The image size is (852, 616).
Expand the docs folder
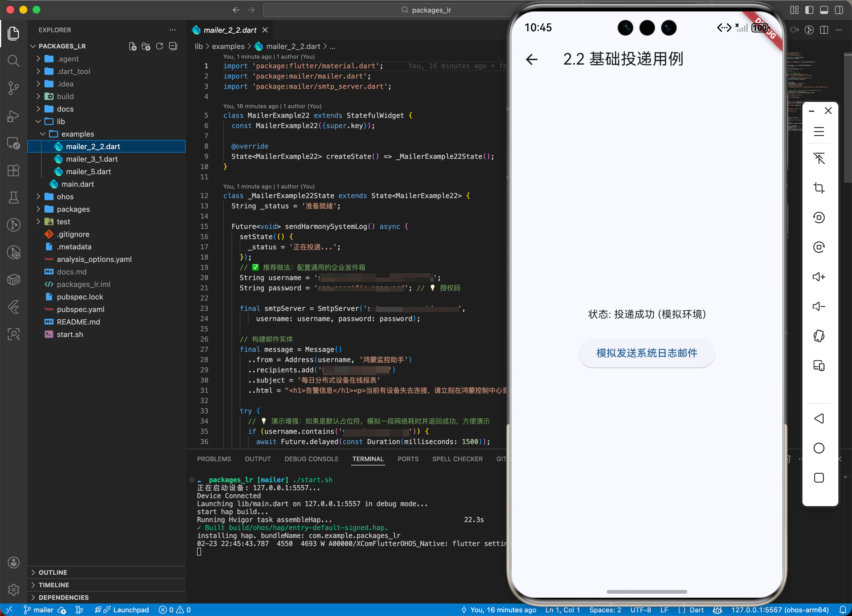[x=65, y=109]
